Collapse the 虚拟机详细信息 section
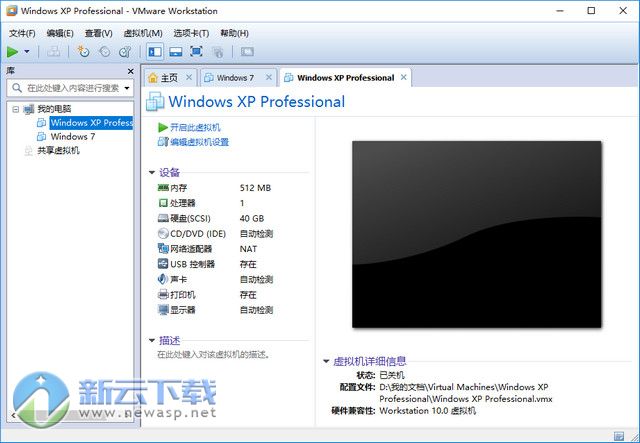This screenshot has width=640, height=443. coord(326,361)
